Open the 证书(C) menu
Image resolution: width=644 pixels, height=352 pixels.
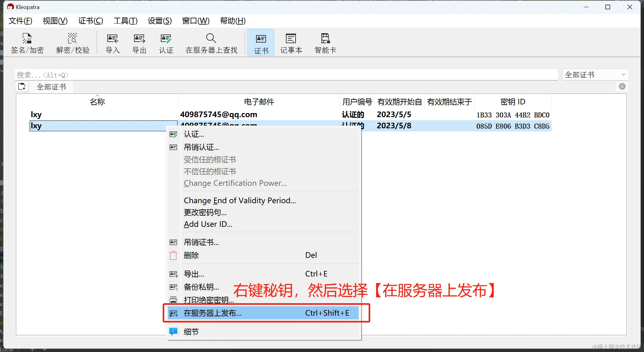[x=91, y=21]
